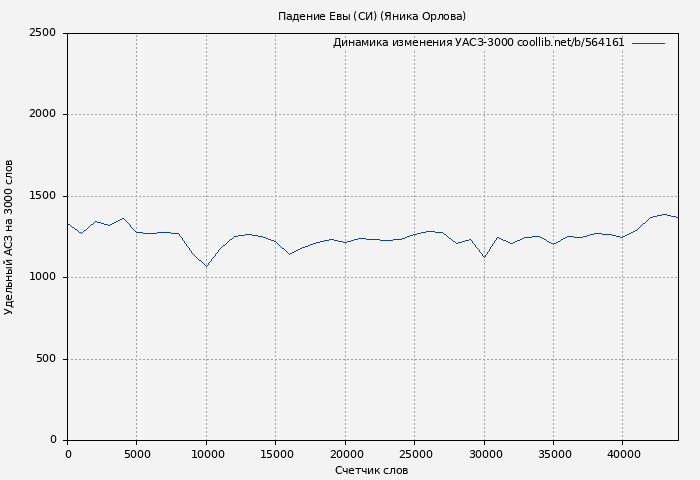Click the chart title "Падение Евы (СИ)"
Screen dimensions: 700x480
pyautogui.click(x=327, y=16)
